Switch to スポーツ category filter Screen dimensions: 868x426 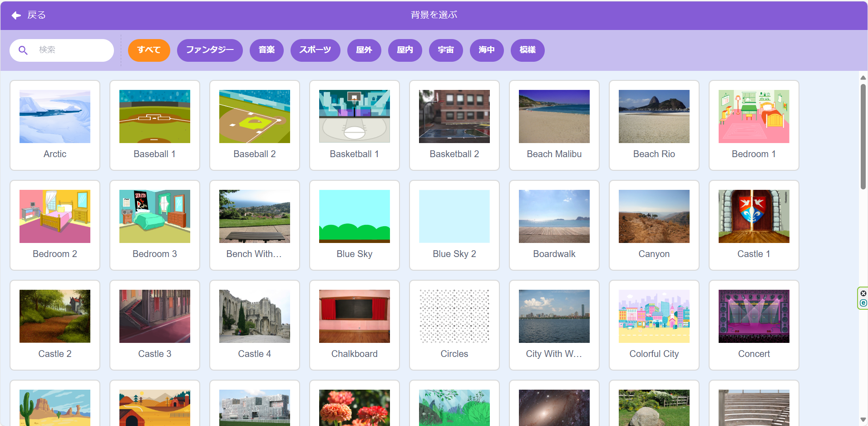(315, 50)
